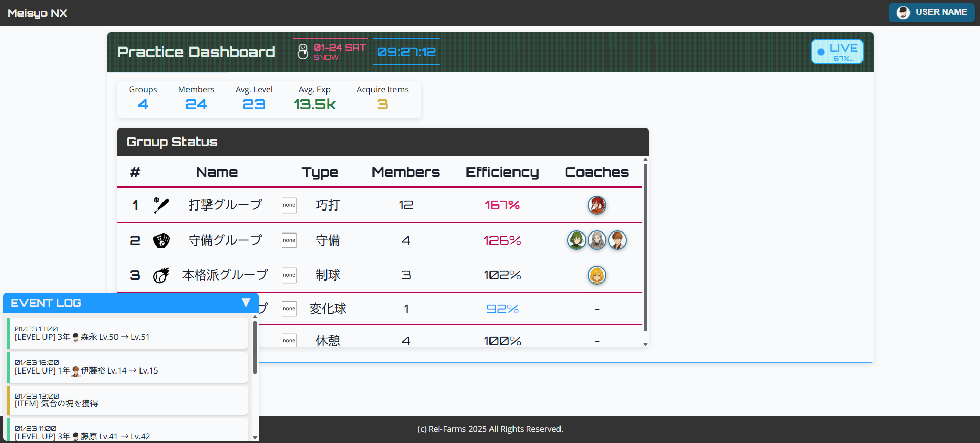Select the gray-haired coach avatar
The width and height of the screenshot is (980, 443).
597,240
